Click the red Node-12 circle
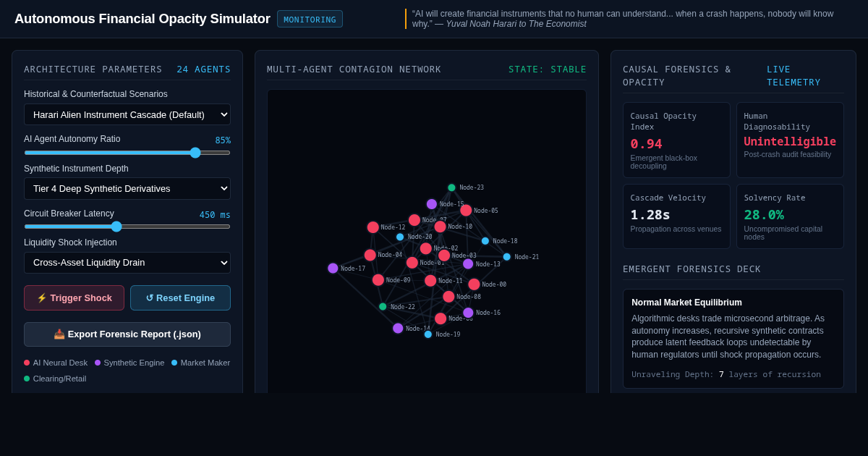The image size is (868, 456). (x=373, y=227)
